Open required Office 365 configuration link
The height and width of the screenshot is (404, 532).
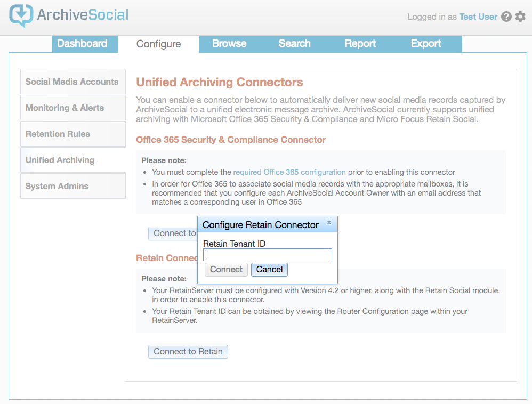click(289, 172)
